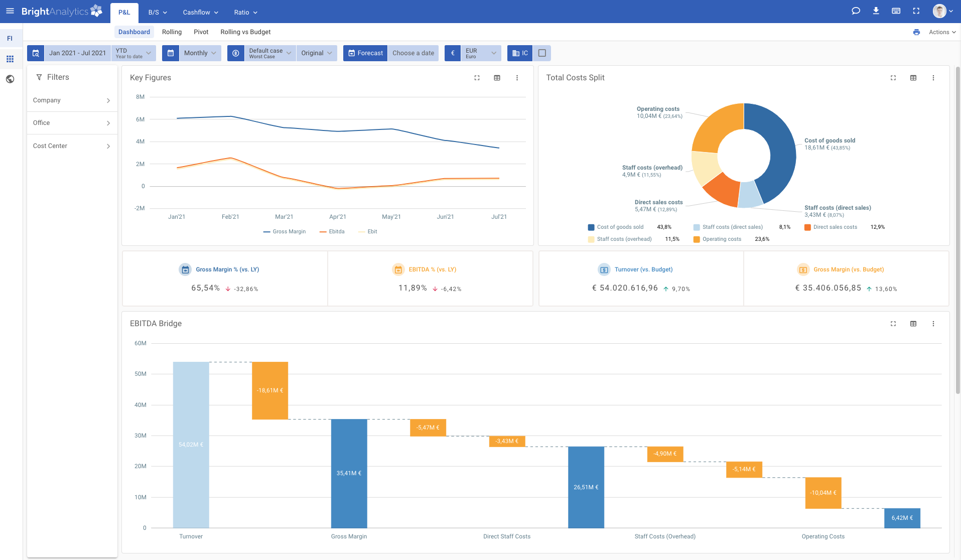This screenshot has height=560, width=961.
Task: Open the Monthly periodicity dropdown
Action: 199,53
